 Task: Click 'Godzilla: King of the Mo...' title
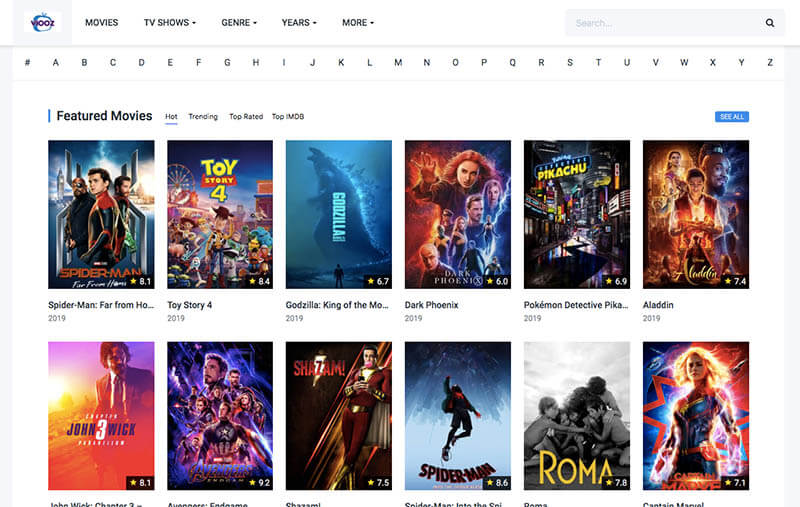(x=337, y=305)
